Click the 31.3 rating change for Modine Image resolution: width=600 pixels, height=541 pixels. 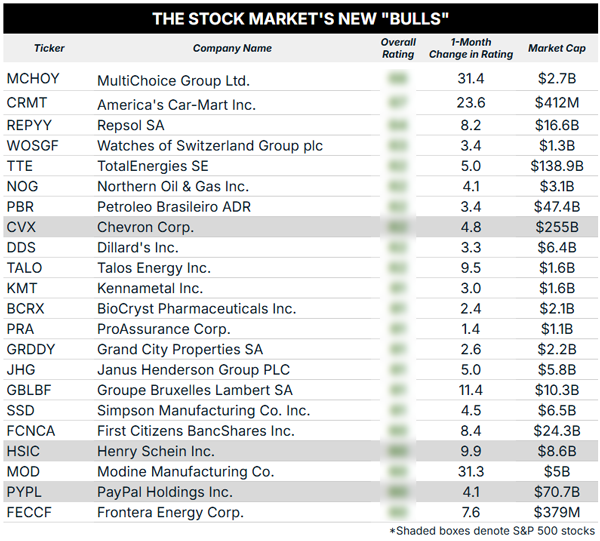point(471,471)
